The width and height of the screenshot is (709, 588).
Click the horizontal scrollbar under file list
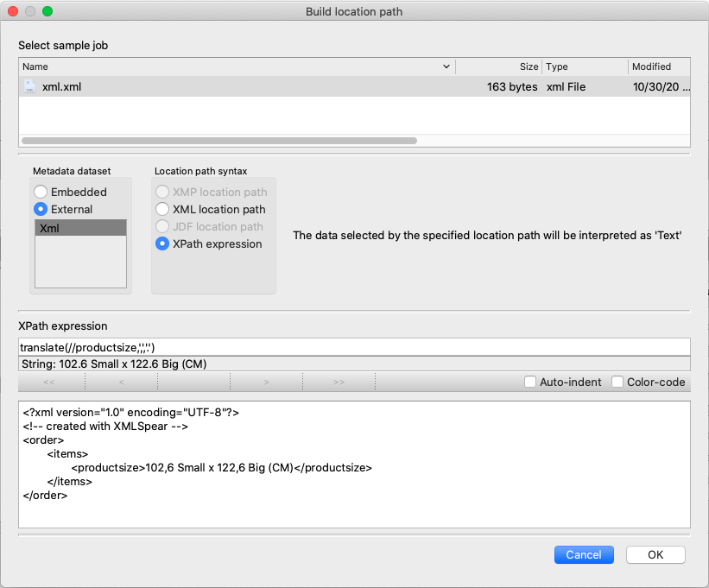(219, 140)
